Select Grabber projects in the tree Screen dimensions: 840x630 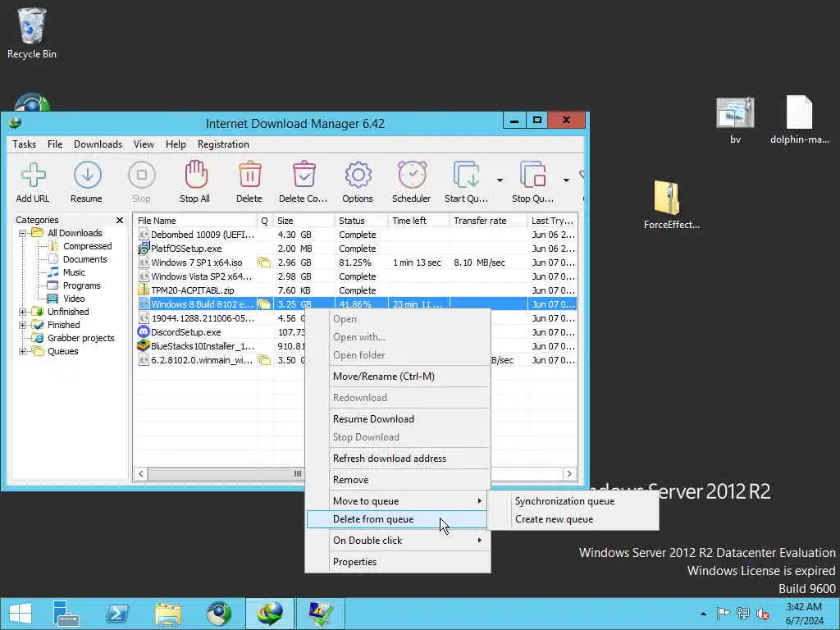tap(81, 338)
